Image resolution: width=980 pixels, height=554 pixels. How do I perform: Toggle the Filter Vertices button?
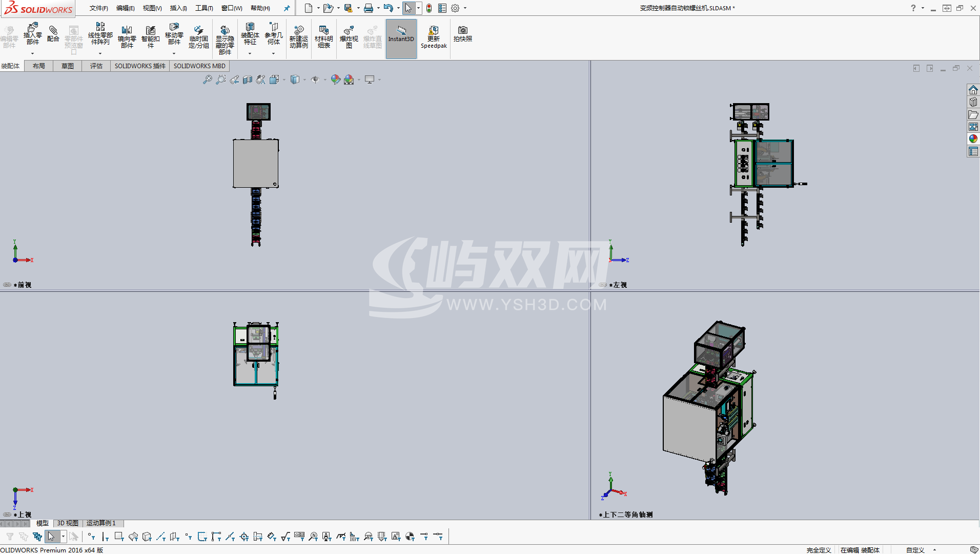coord(91,537)
